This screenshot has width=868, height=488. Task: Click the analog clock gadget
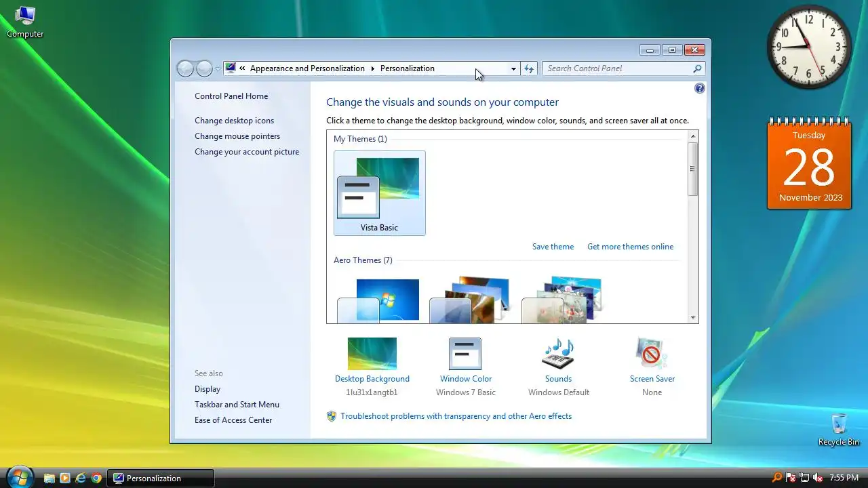click(x=809, y=47)
